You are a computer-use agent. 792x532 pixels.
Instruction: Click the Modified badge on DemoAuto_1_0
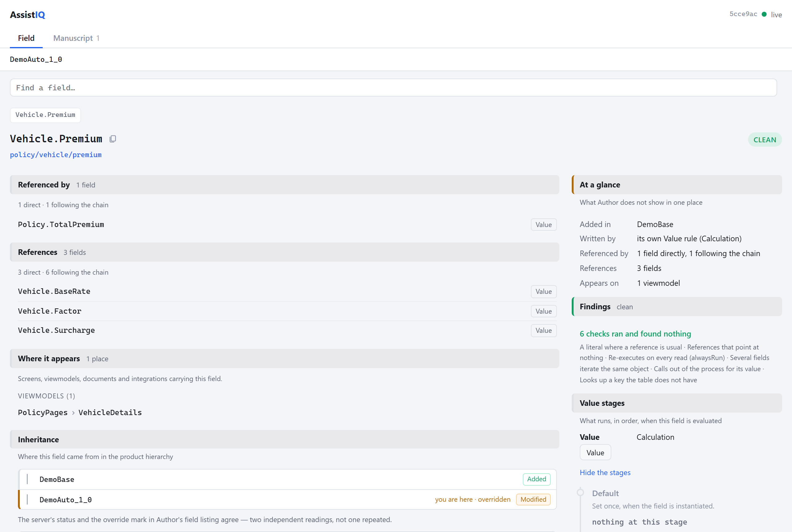(533, 500)
